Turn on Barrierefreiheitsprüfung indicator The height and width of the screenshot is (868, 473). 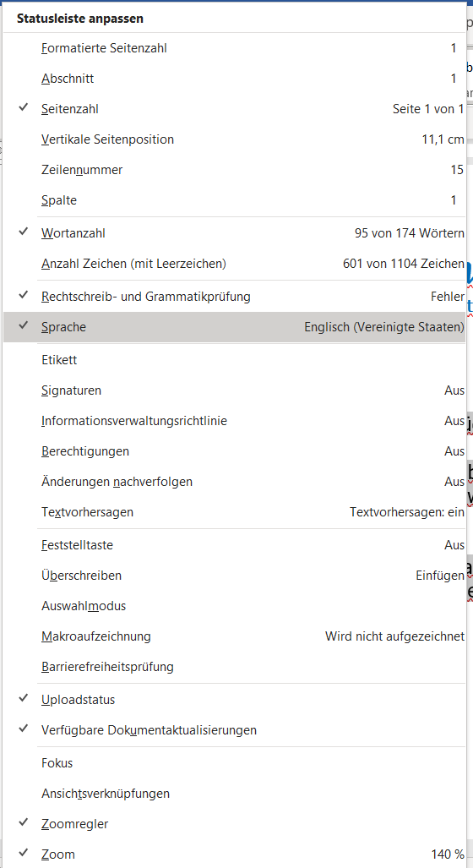234,667
